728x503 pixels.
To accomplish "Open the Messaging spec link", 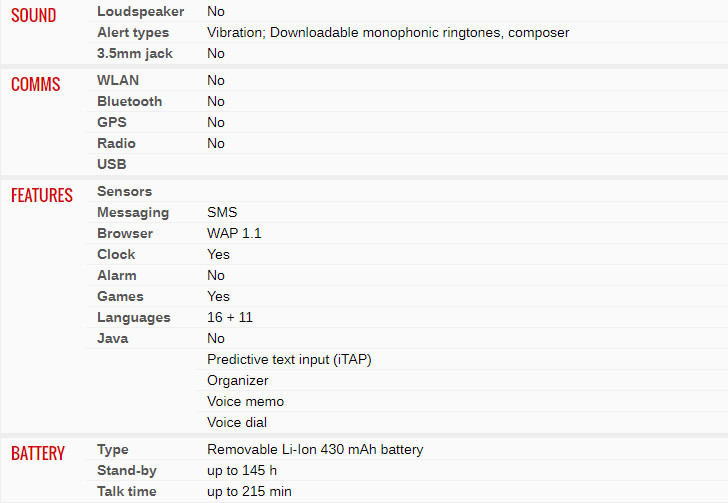I will (x=133, y=212).
